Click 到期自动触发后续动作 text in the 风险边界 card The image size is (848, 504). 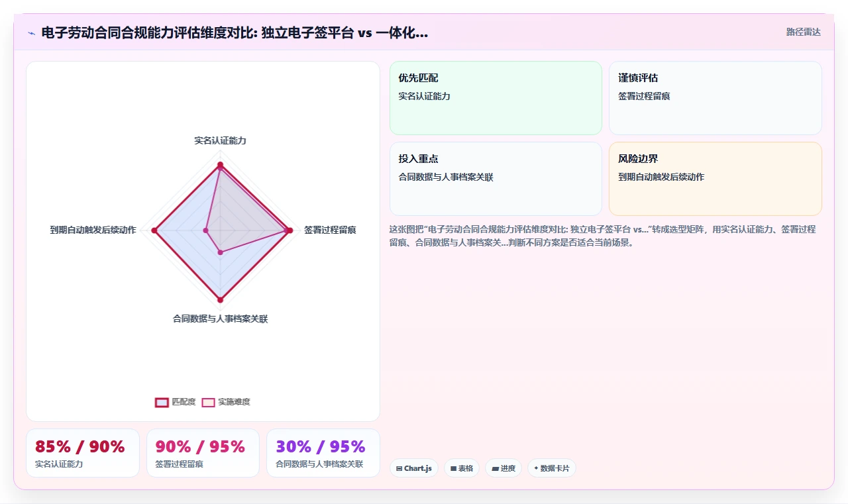[661, 177]
